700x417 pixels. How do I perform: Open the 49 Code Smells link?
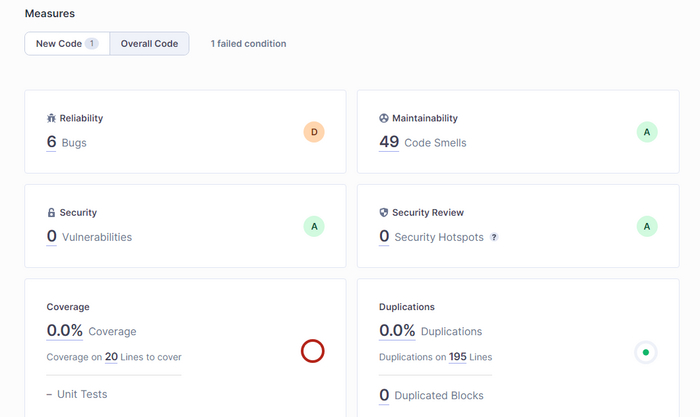[x=389, y=142]
